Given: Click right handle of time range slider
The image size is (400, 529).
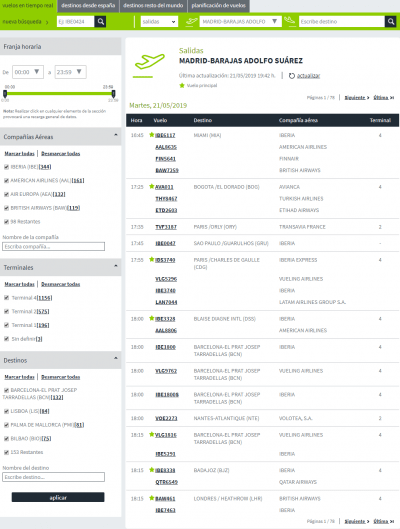Looking at the screenshot, I should click(114, 94).
